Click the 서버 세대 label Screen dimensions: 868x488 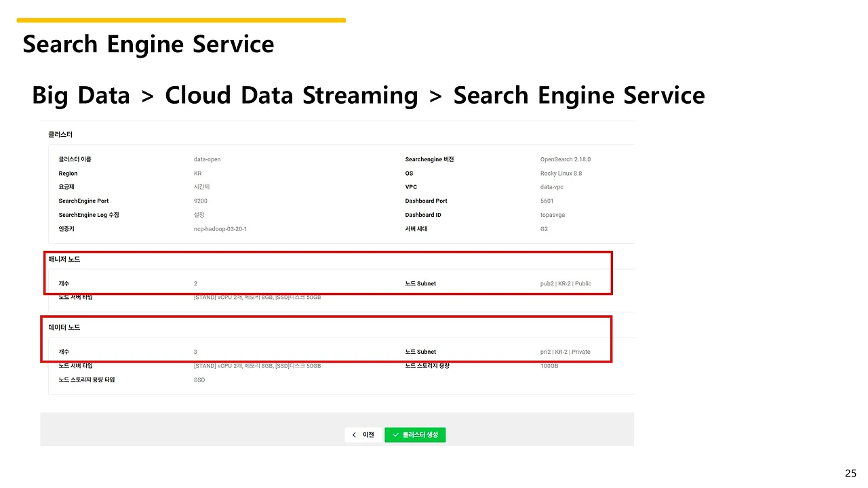point(416,229)
